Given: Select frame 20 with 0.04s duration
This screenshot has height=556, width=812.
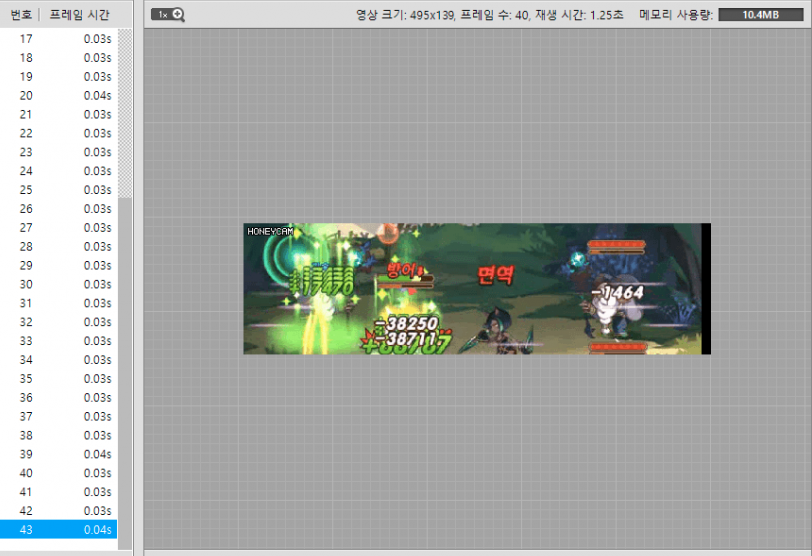Looking at the screenshot, I should coord(59,95).
